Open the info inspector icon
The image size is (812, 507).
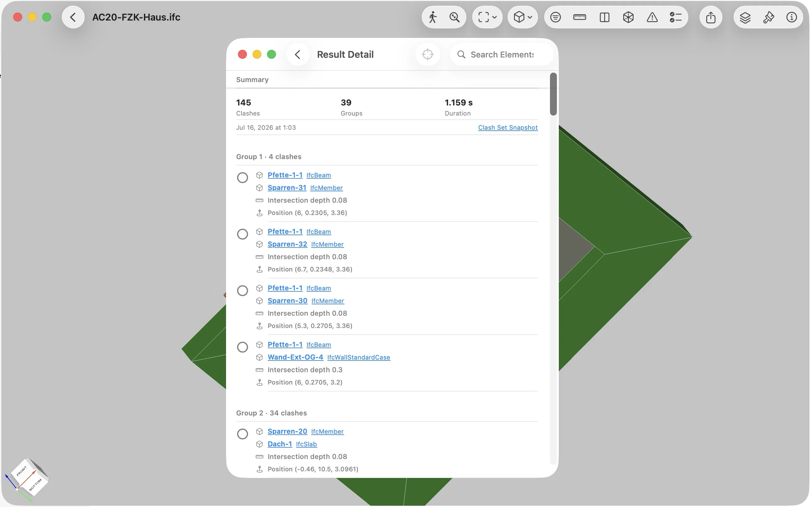point(791,17)
